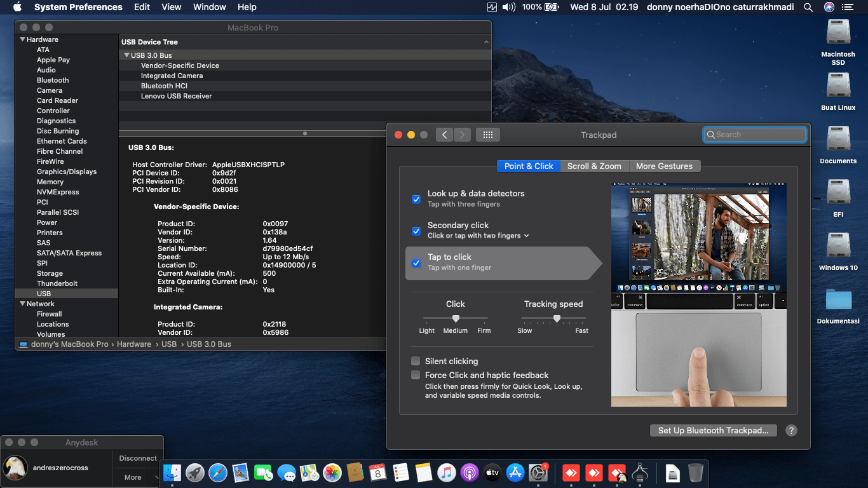Click the show-all preferences grid icon

point(487,135)
